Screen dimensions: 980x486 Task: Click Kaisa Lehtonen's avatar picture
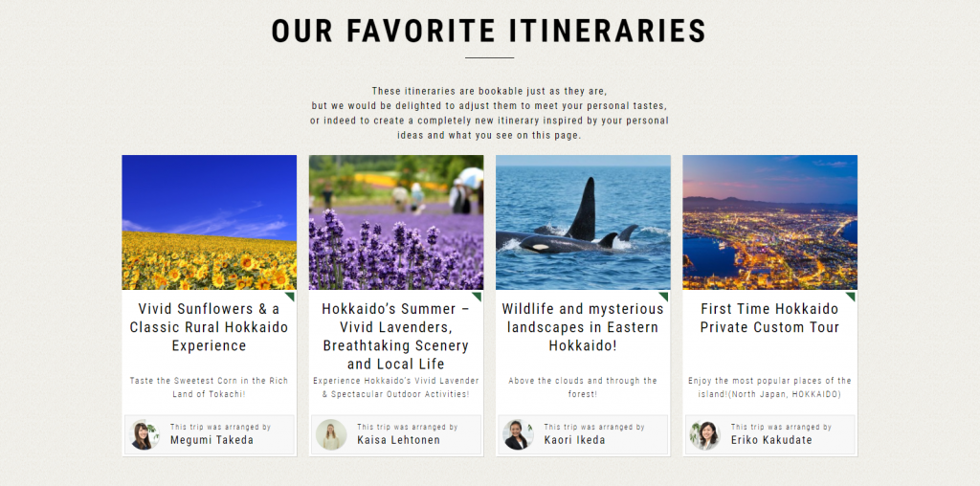[x=331, y=434]
